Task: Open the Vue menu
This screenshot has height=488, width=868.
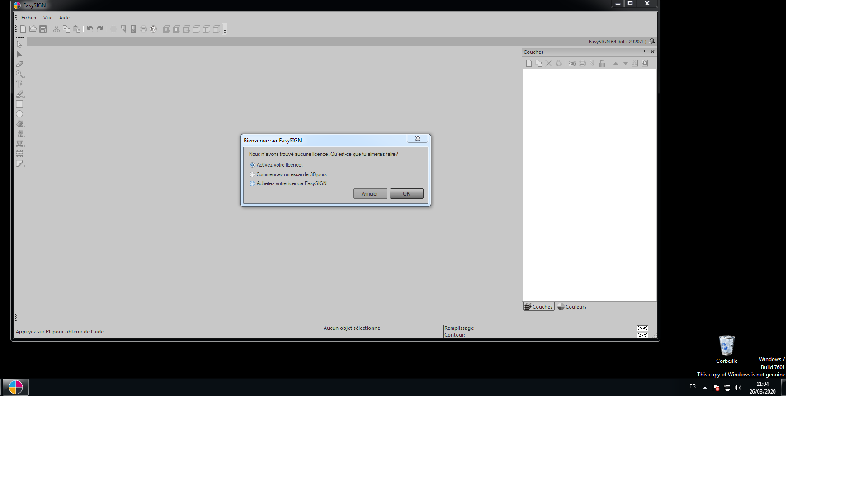Action: (48, 18)
